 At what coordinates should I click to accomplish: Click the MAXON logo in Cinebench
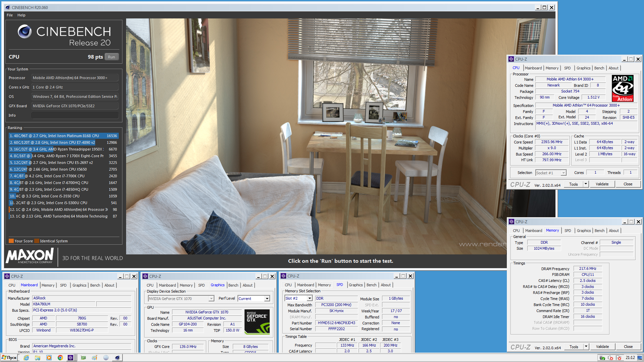30,256
